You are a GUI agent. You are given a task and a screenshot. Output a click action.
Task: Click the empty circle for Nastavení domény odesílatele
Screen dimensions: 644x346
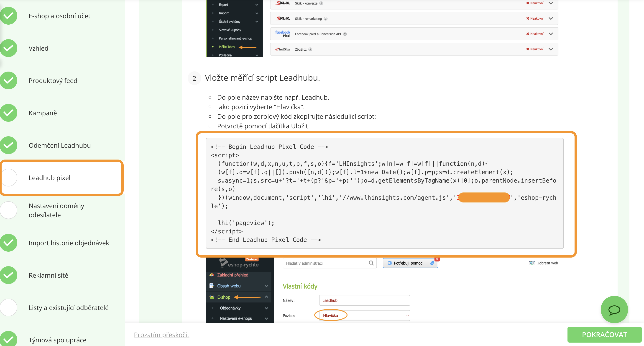click(8, 210)
